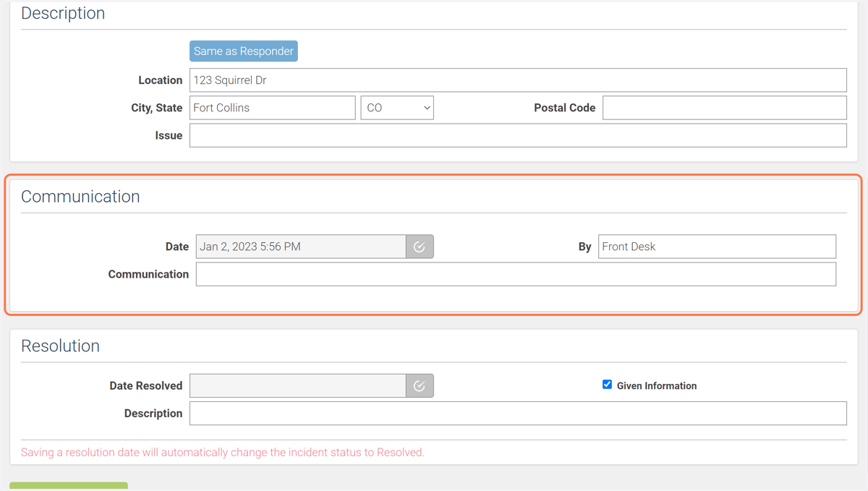Viewport: 868px width, 491px height.
Task: Click the pink resolution date warning text
Action: 223,453
